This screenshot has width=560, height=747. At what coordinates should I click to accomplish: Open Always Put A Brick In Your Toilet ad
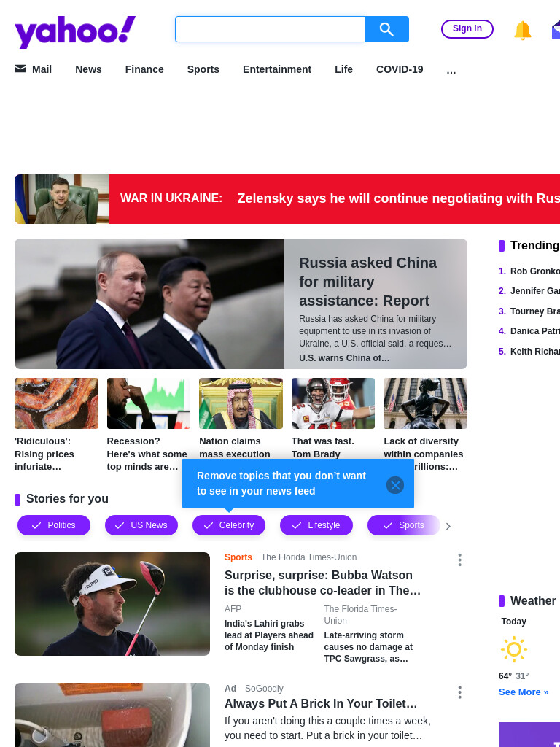(321, 704)
